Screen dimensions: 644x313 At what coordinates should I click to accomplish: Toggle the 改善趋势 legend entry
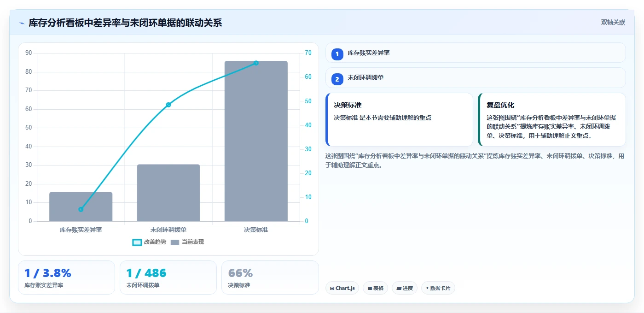[x=149, y=242]
